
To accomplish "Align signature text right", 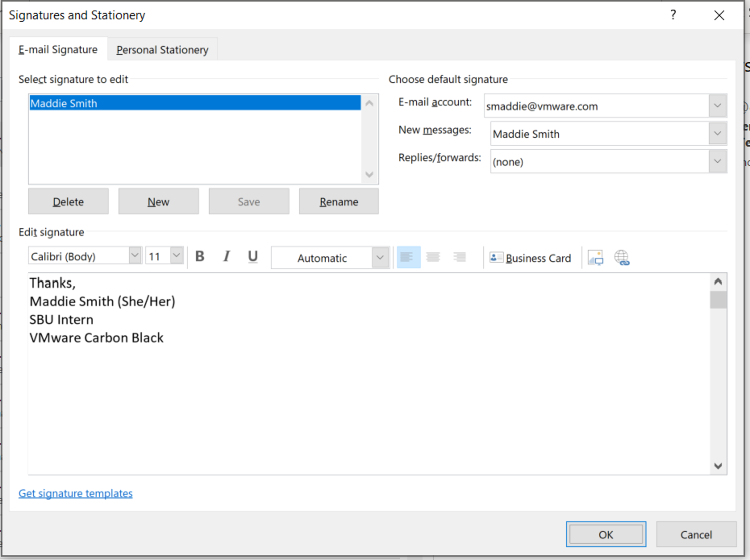I will (x=459, y=257).
